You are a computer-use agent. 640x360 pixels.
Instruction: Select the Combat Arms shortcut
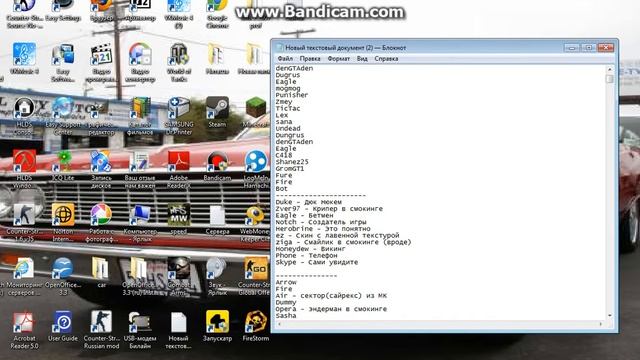[179, 276]
